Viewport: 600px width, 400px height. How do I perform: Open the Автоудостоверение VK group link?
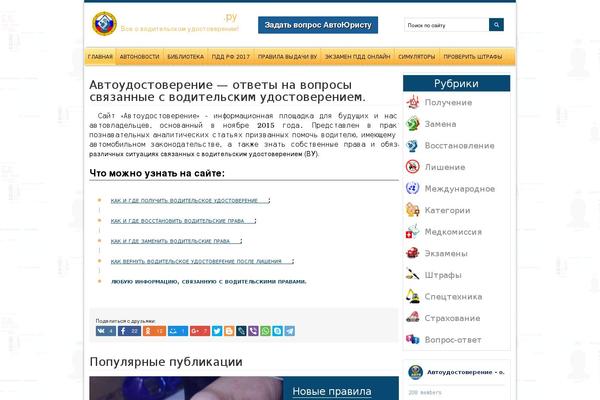[465, 372]
